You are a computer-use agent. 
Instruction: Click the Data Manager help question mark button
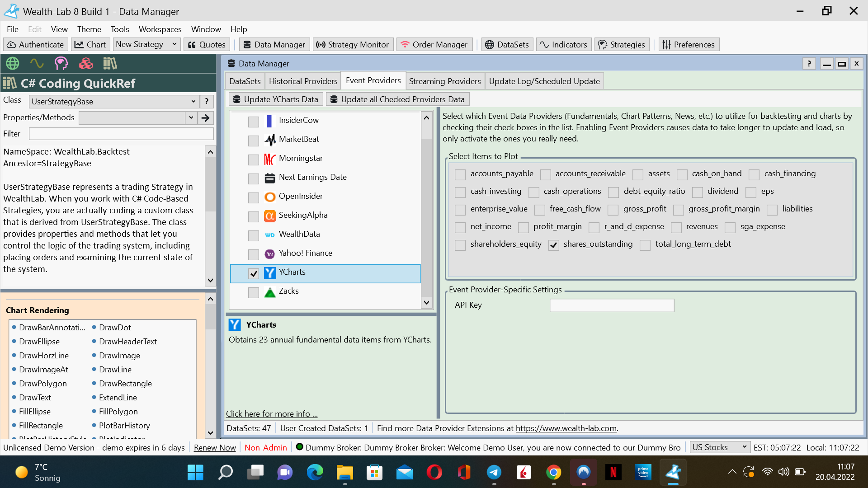(809, 64)
